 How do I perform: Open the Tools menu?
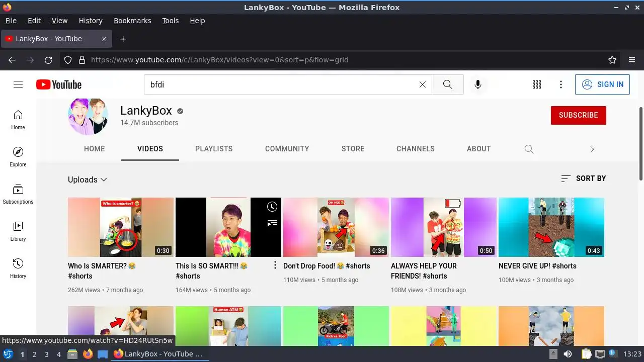170,21
